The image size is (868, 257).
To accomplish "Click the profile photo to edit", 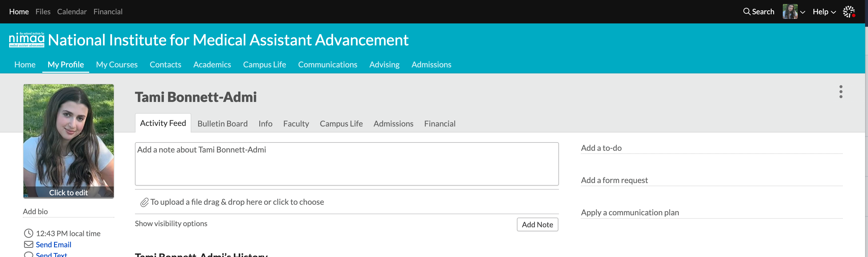I will point(68,141).
